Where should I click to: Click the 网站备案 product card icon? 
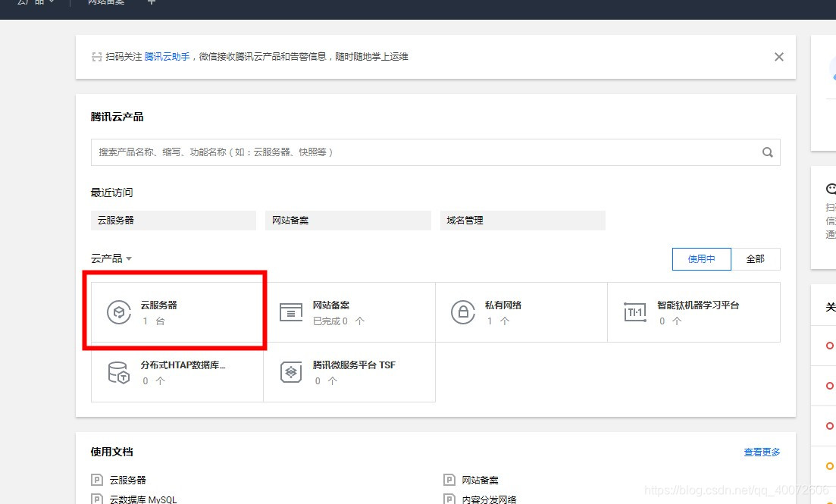click(x=291, y=312)
